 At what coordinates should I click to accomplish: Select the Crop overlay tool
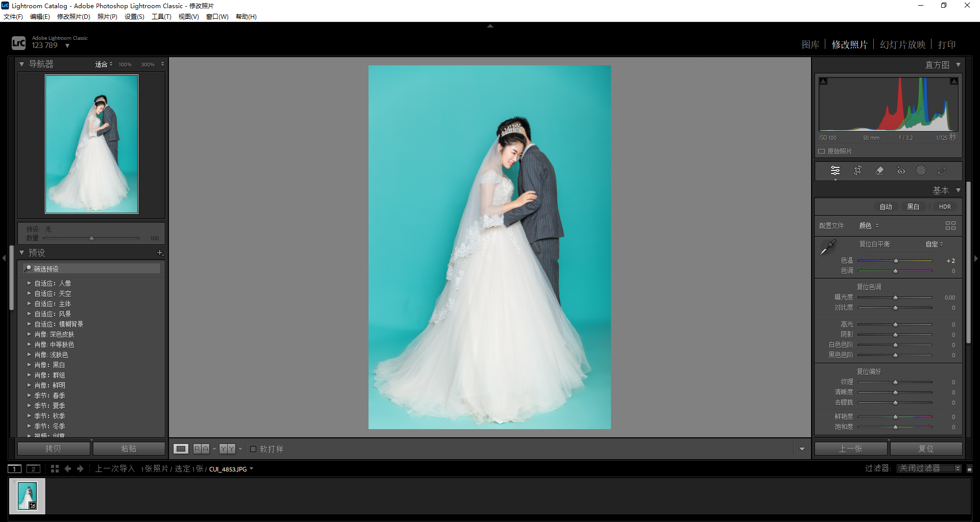pyautogui.click(x=857, y=170)
